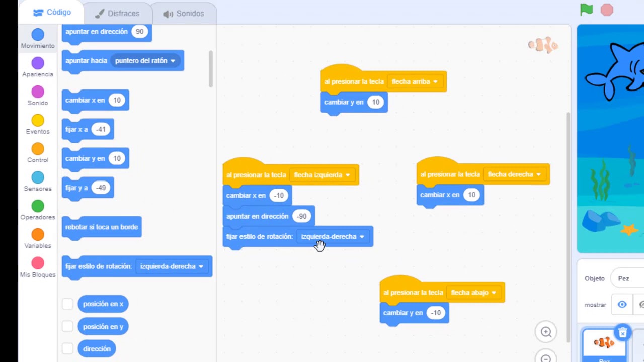Image resolution: width=644 pixels, height=362 pixels.
Task: Expand the flecha abajo key dropdown
Action: 473,292
